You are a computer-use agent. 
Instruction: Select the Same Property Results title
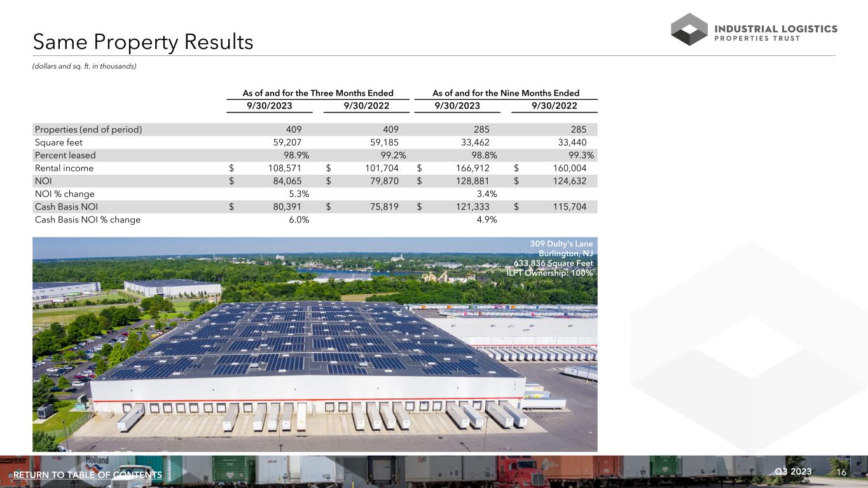(143, 42)
